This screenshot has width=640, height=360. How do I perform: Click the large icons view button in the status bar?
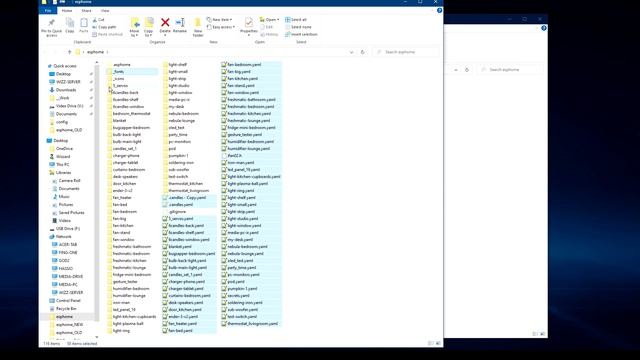click(438, 344)
